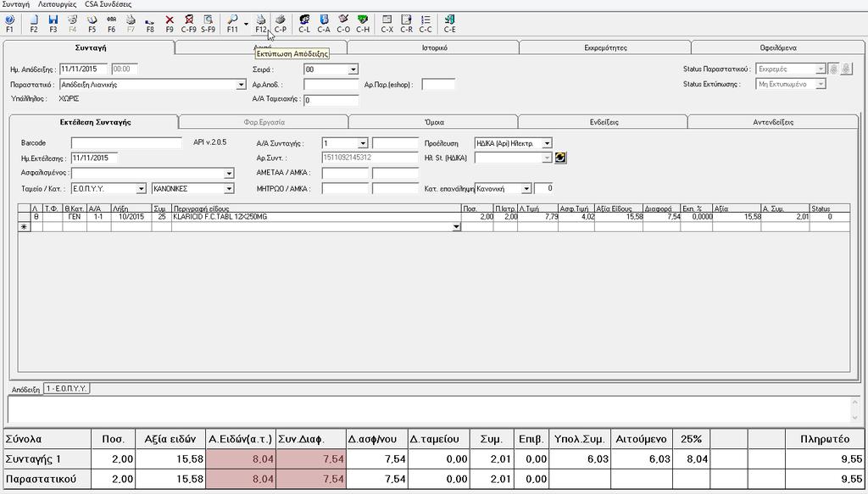The width and height of the screenshot is (868, 494).
Task: Click the Αρ.Παρ.(eshop) input field
Action: pyautogui.click(x=438, y=85)
